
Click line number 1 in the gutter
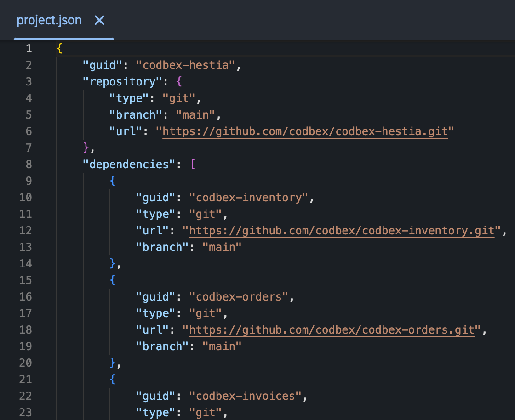29,49
